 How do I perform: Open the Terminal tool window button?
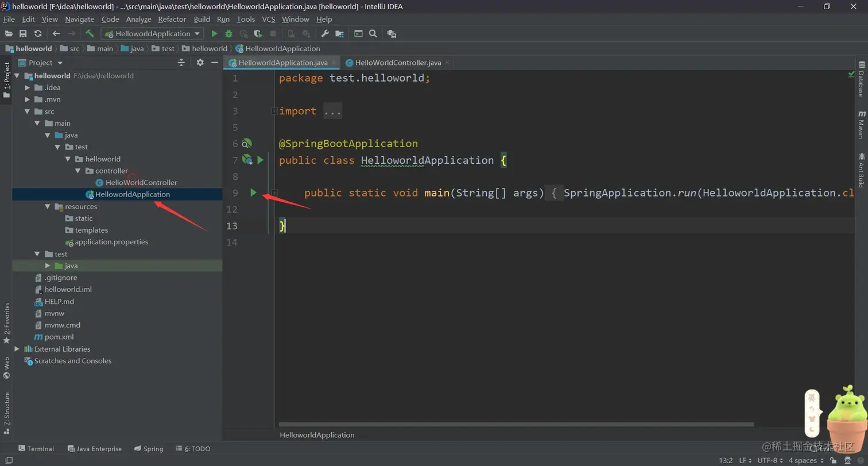click(x=36, y=449)
